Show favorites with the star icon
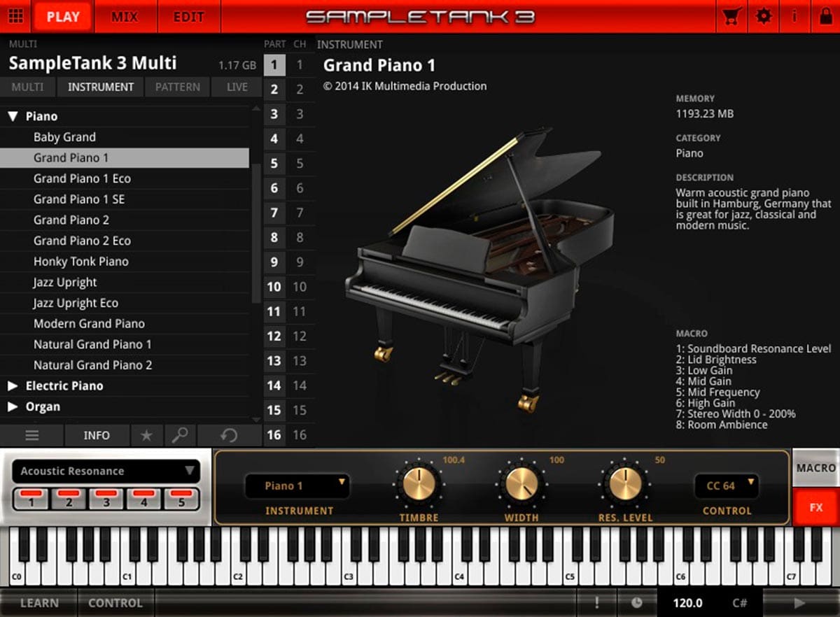This screenshot has height=617, width=840. (146, 435)
